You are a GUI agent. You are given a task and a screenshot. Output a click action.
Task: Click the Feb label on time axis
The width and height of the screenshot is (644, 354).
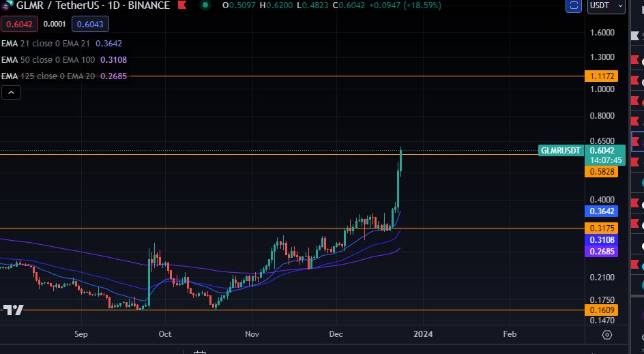coord(510,334)
